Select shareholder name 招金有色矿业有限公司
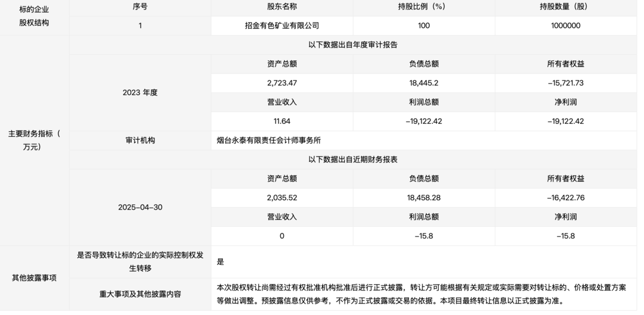 [x=281, y=26]
